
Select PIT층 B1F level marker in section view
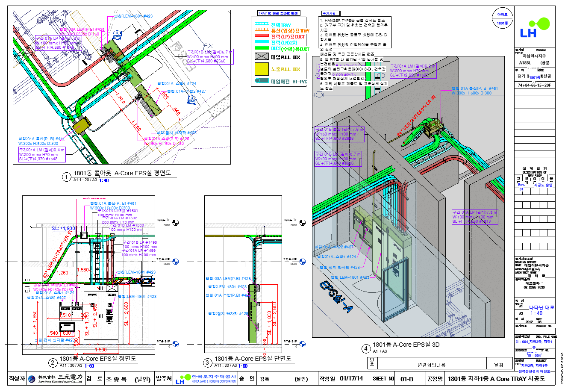point(303,344)
